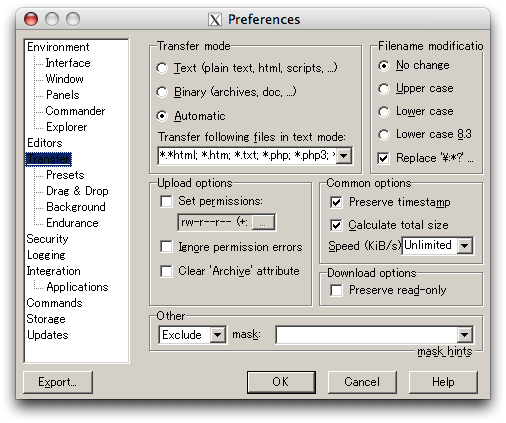
Task: Toggle Calculate total size checkbox
Action: (x=336, y=225)
